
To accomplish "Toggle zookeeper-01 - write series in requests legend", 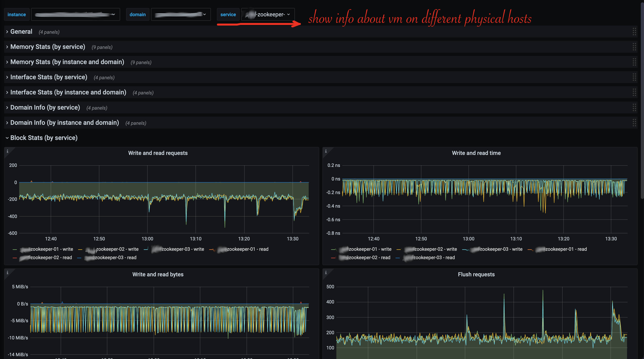I will 51,249.
